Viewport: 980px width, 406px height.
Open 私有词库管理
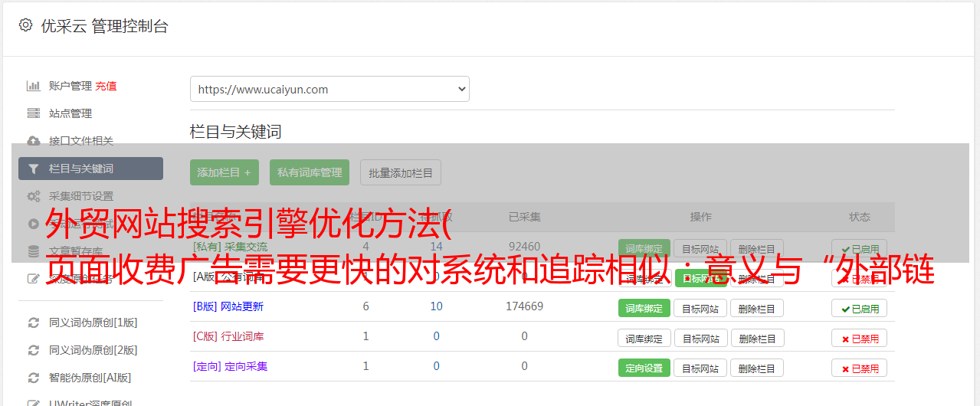310,172
